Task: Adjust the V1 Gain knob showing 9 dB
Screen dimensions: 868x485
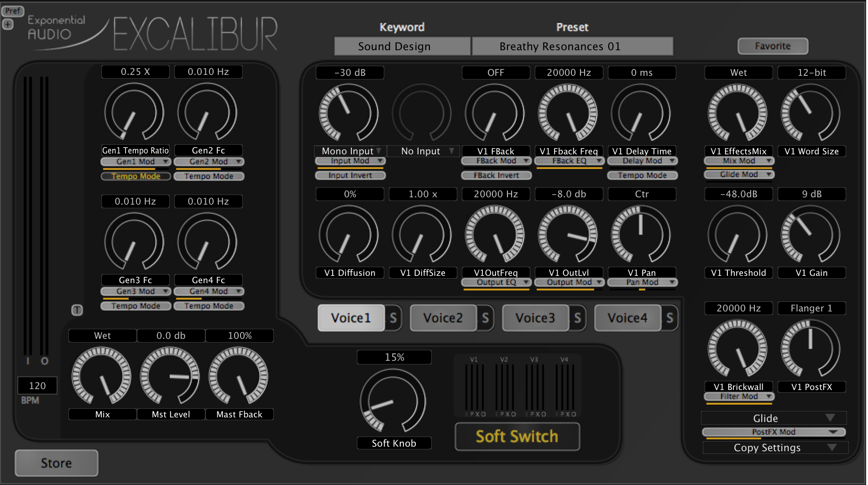Action: [x=811, y=234]
